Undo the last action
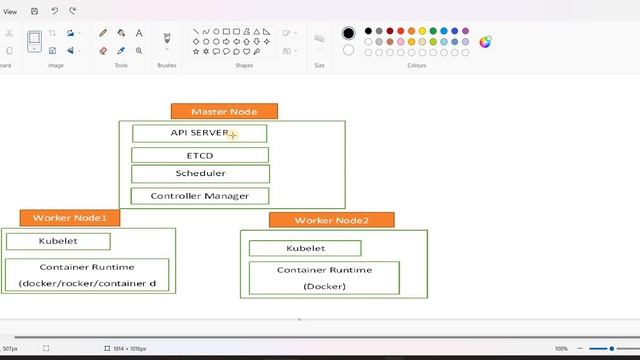640x360 pixels. tap(54, 11)
